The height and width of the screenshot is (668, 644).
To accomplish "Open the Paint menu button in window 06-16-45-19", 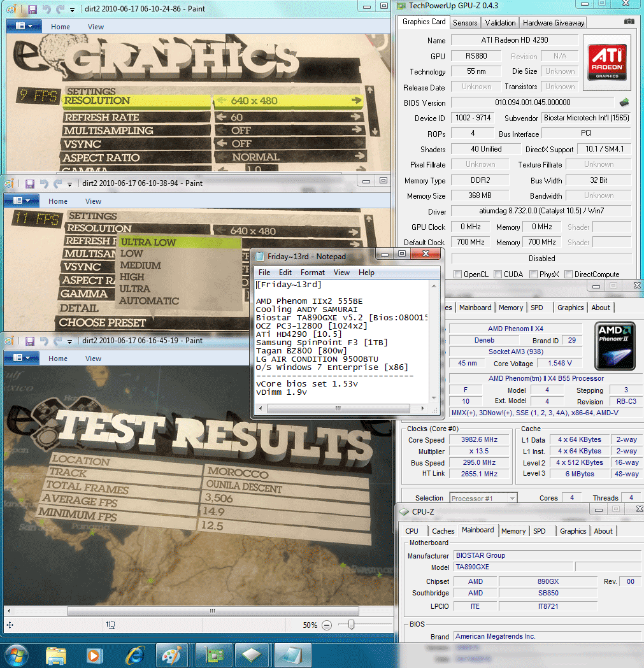I will pos(21,357).
